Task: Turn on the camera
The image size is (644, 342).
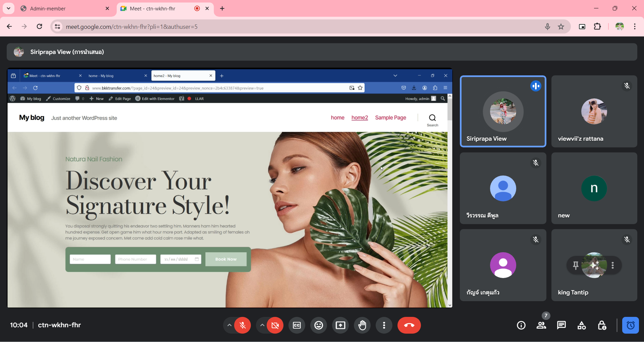Action: point(275,325)
